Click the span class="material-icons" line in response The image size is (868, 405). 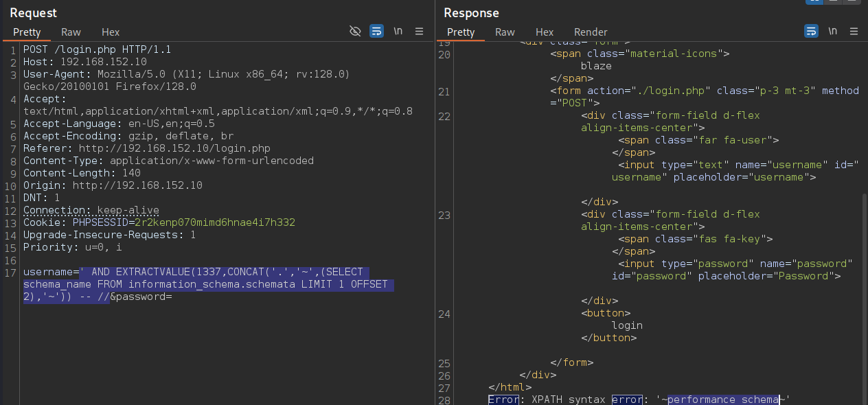639,54
